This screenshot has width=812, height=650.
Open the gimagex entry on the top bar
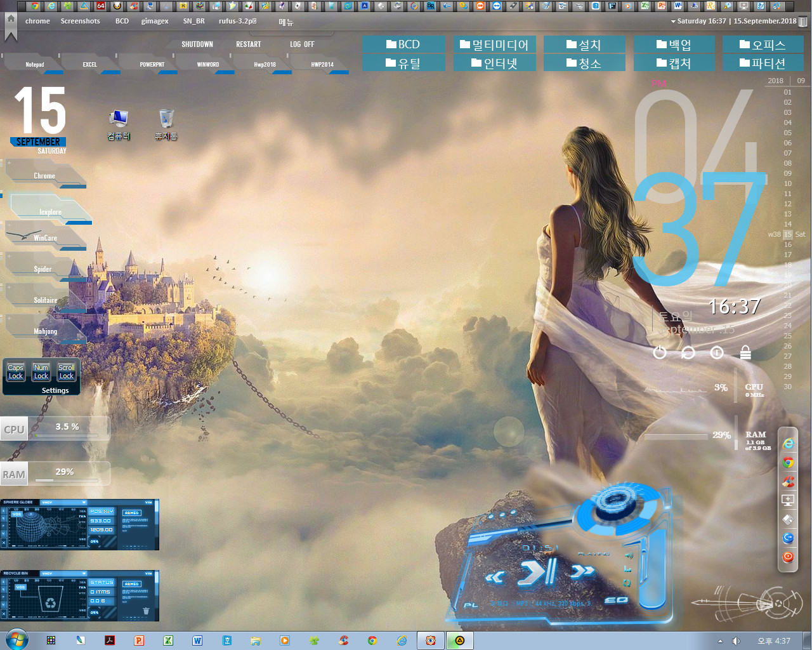tap(155, 21)
